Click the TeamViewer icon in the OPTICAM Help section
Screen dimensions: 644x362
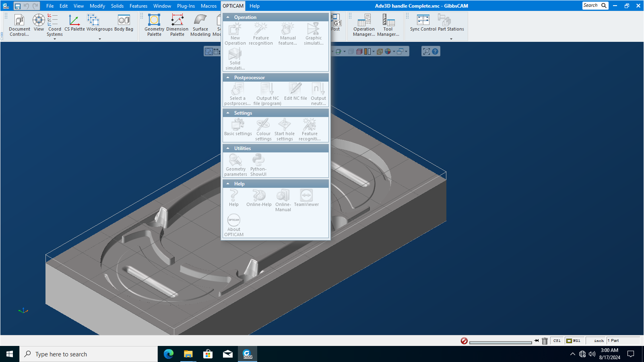[306, 198]
